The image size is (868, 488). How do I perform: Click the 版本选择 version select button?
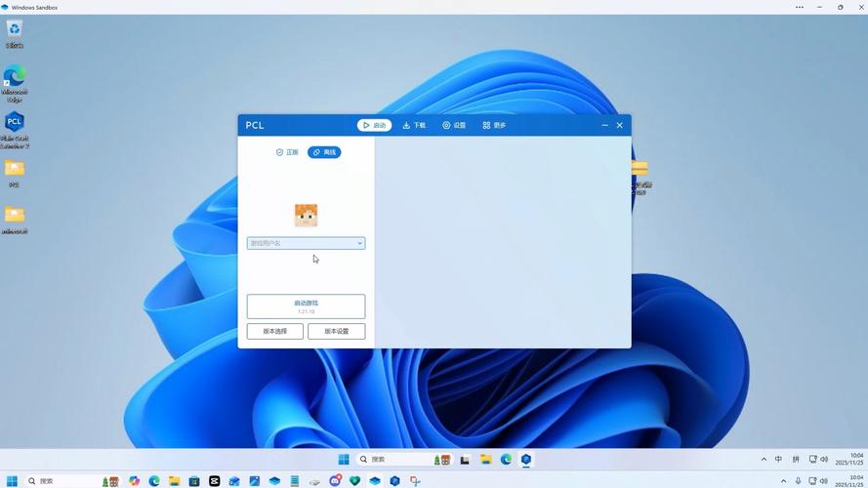275,332
